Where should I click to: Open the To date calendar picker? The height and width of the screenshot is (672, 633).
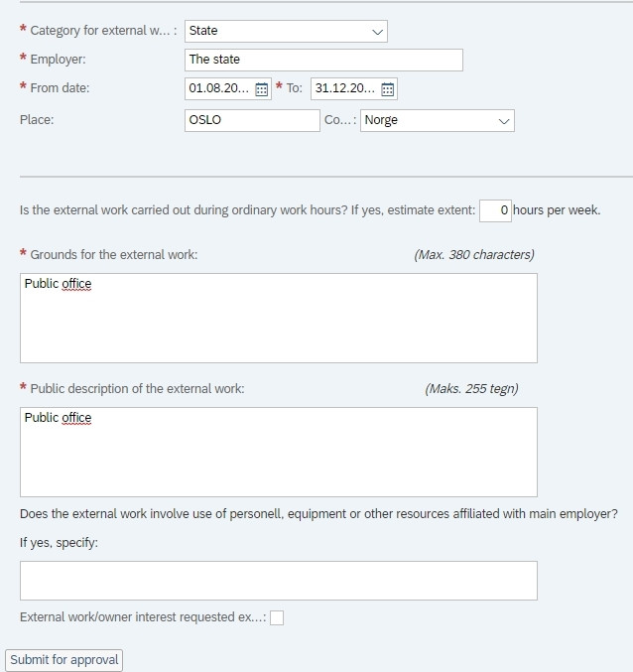[x=387, y=89]
